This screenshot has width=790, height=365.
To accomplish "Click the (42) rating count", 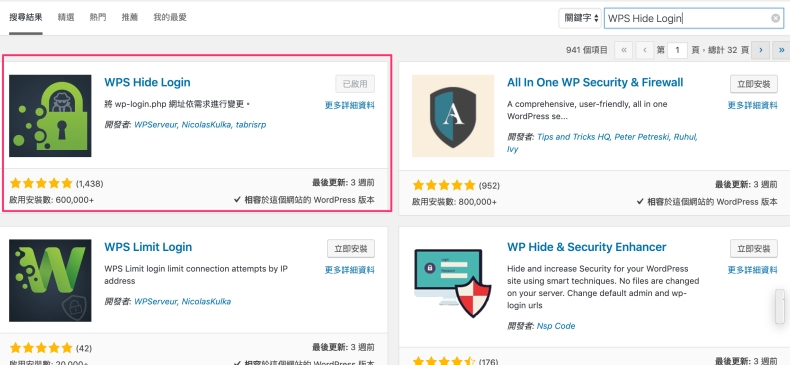I will click(x=84, y=348).
